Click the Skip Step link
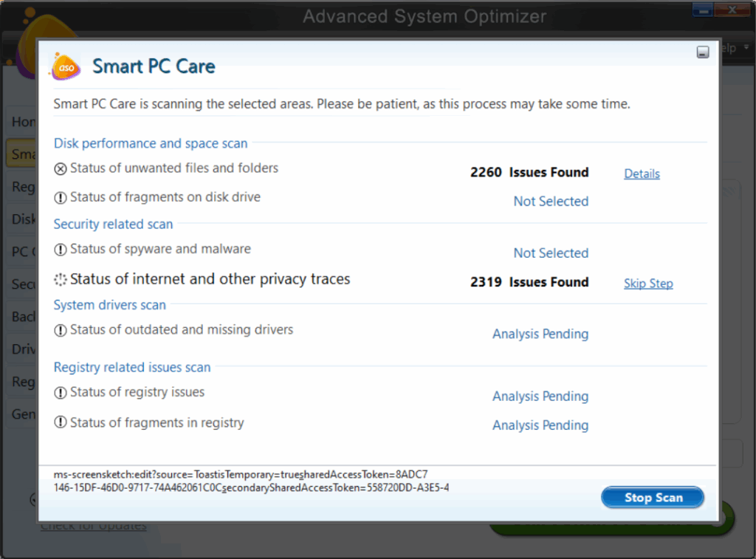This screenshot has width=756, height=559. click(x=648, y=283)
